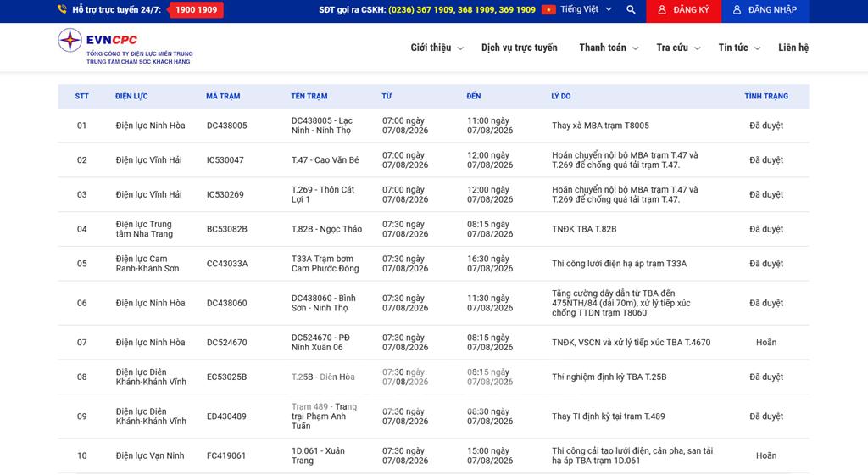
Task: Click reason Thay xà MBA trạm T8005
Action: click(x=600, y=126)
